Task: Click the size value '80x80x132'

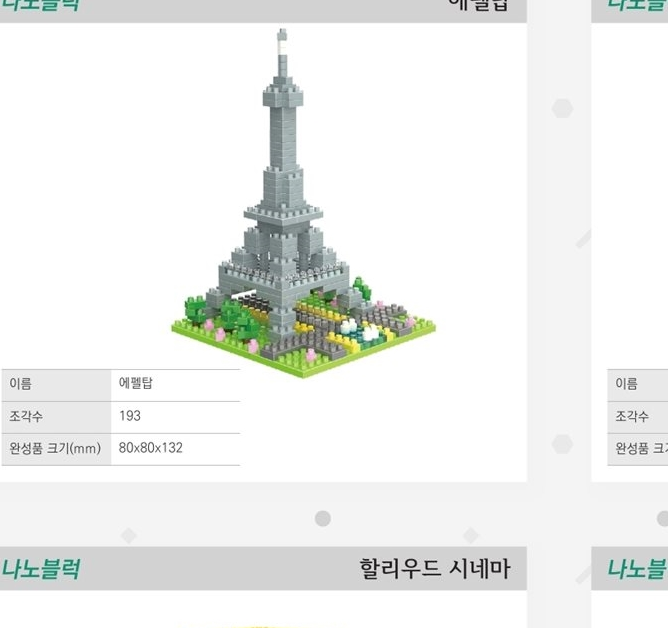Action: pyautogui.click(x=151, y=448)
